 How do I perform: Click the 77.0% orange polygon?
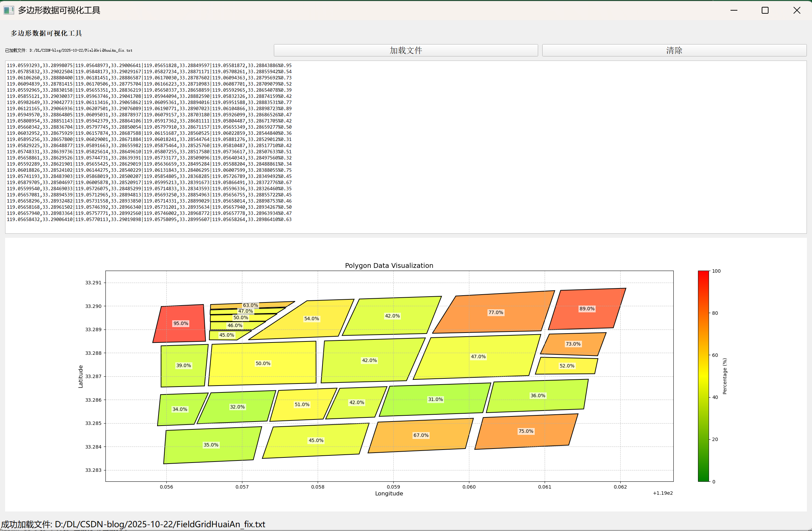[495, 312]
